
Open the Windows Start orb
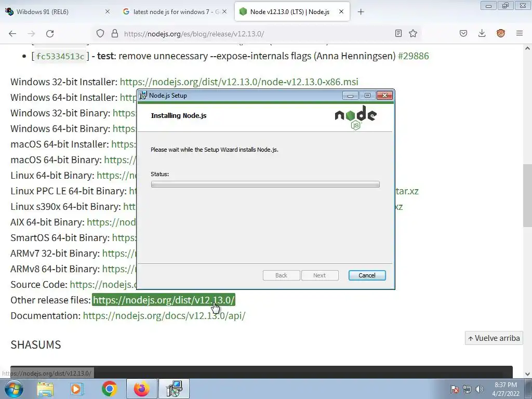[14, 389]
